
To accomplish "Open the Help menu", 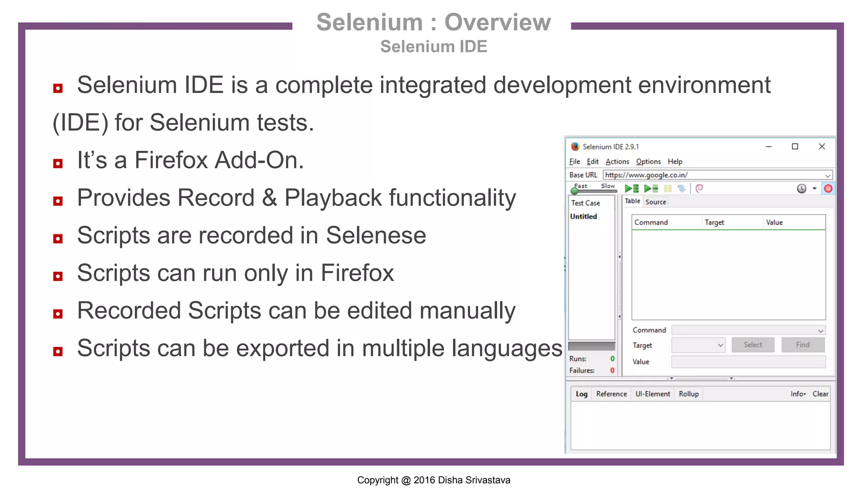I will [675, 161].
